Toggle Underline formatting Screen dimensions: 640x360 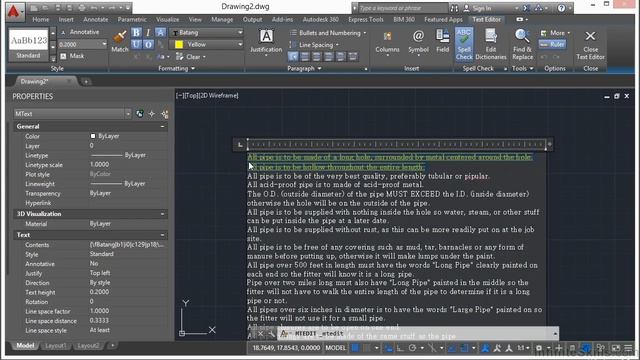coord(136,44)
